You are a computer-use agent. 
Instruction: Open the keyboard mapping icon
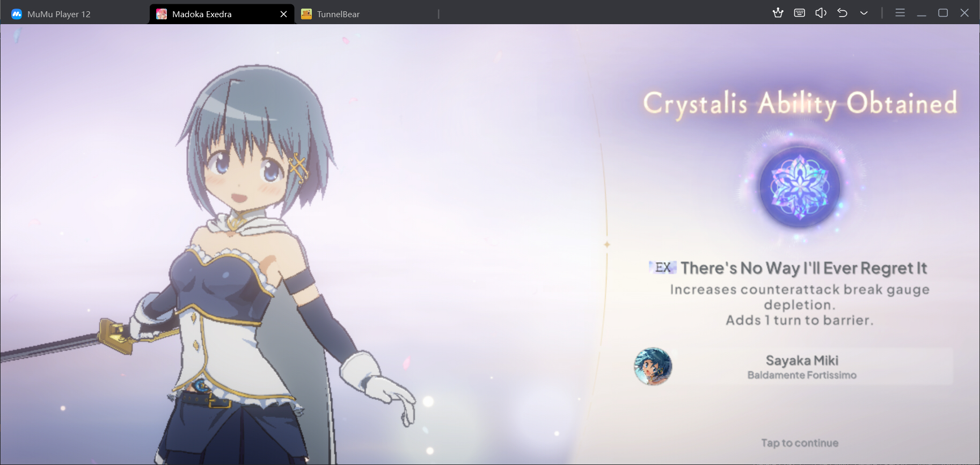point(800,13)
